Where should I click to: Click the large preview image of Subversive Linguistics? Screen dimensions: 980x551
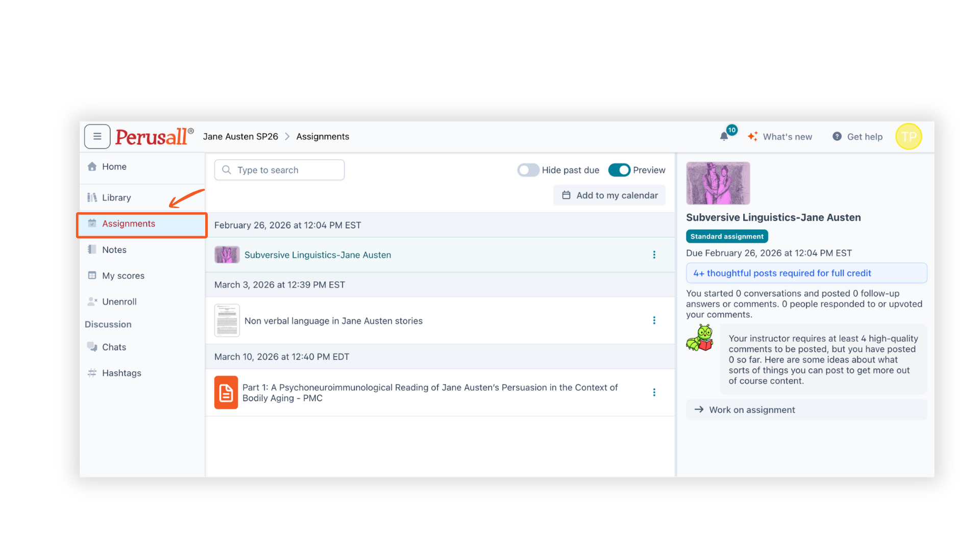[718, 183]
